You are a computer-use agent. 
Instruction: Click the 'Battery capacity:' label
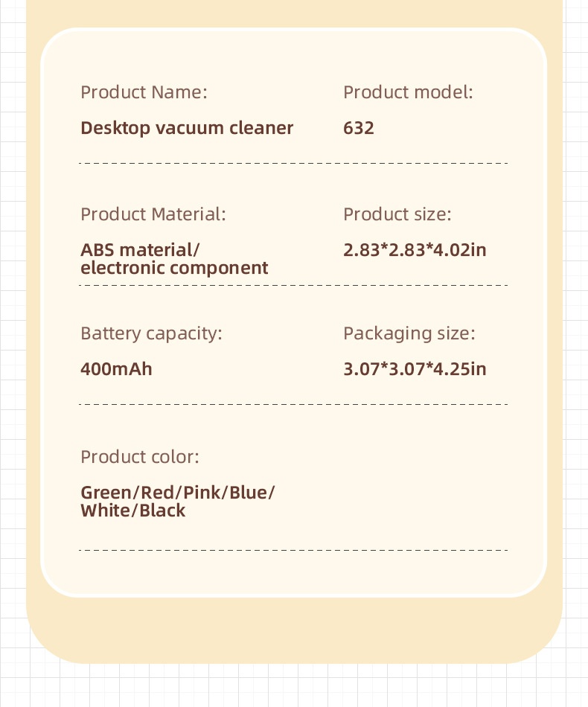point(151,333)
